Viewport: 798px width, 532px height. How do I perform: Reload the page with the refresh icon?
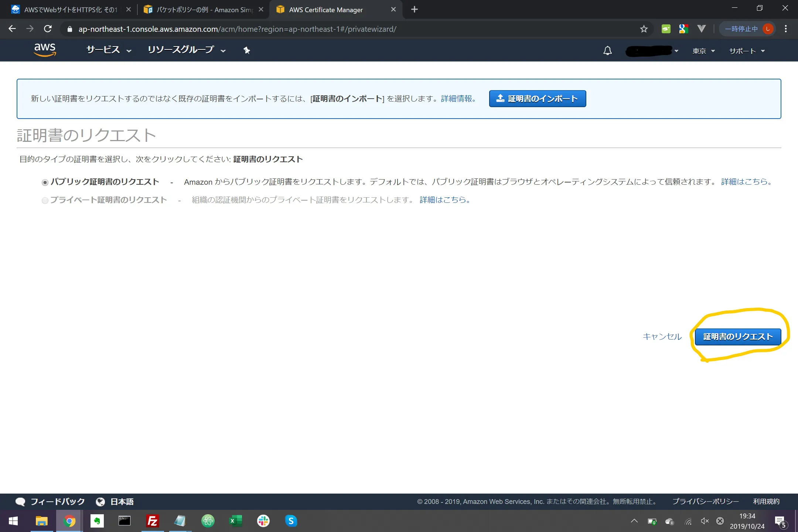[48, 29]
